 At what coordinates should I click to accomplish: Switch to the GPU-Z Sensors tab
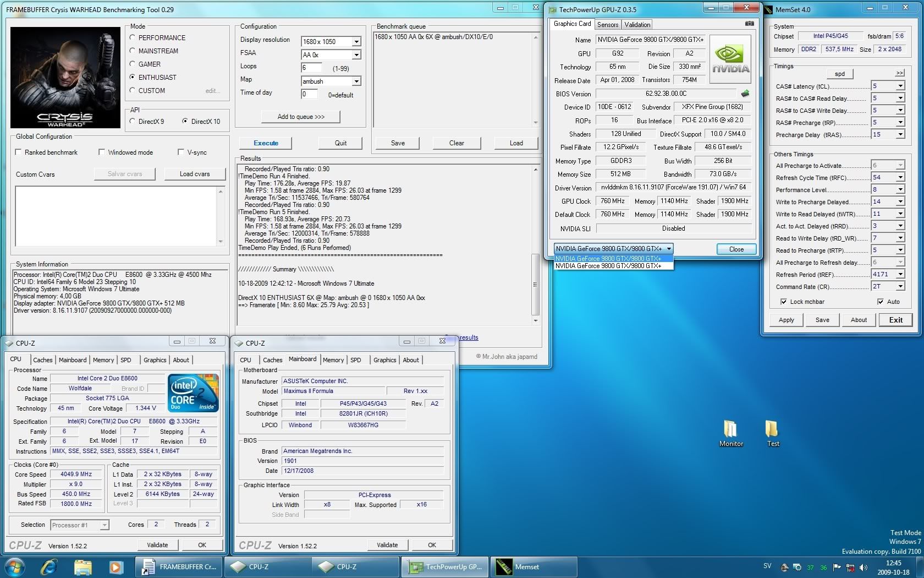point(608,24)
